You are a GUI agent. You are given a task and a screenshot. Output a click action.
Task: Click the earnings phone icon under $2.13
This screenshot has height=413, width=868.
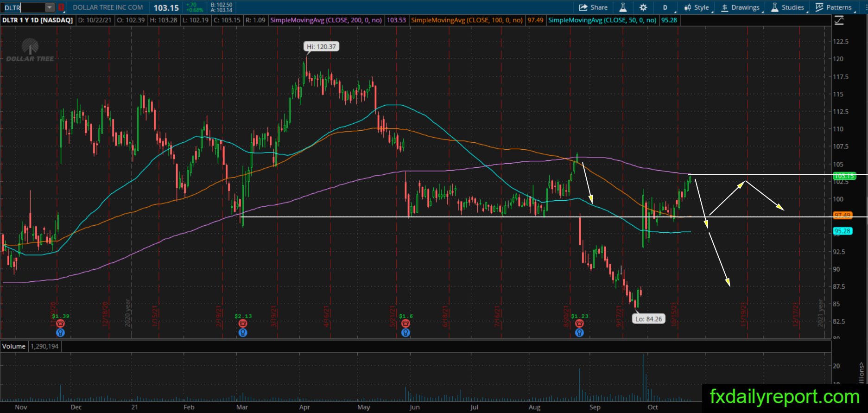pyautogui.click(x=243, y=324)
